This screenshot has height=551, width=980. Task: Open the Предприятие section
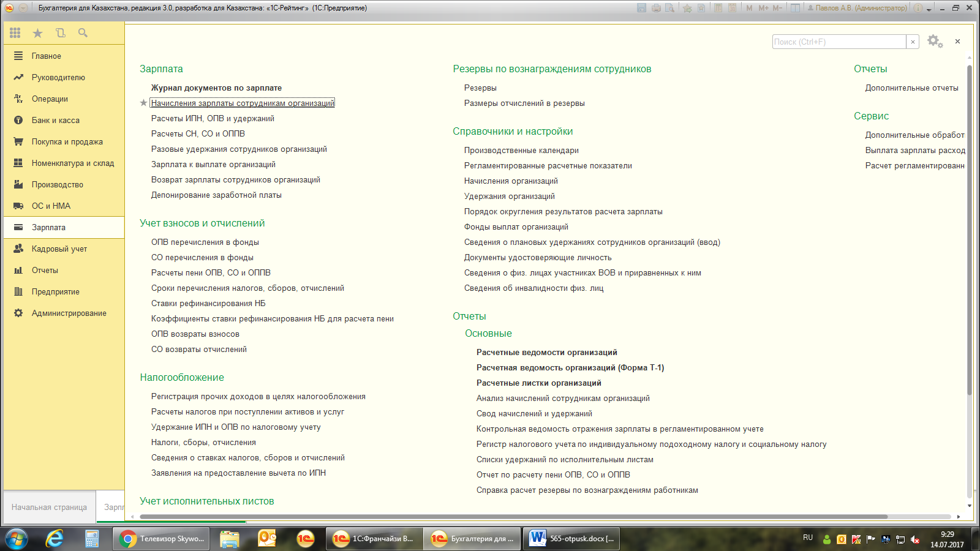(x=64, y=291)
